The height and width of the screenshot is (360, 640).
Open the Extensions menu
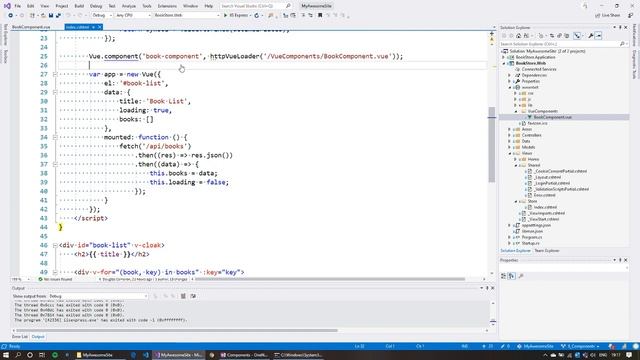(167, 6)
